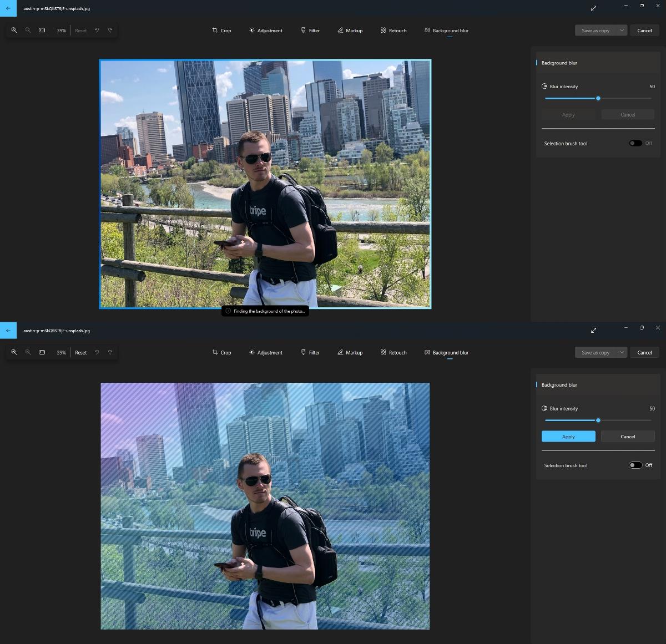Screen dimensions: 666x644
Task: Toggle the fullscreen view icon
Action: [x=593, y=8]
